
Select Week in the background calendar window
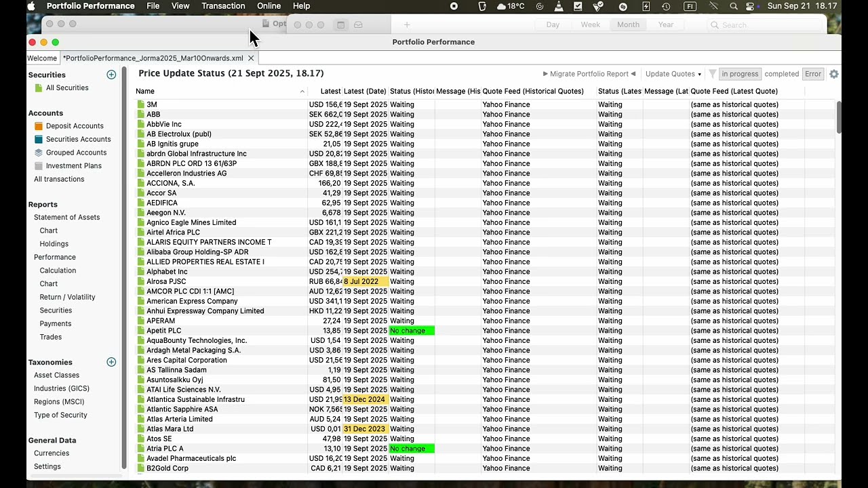point(590,24)
